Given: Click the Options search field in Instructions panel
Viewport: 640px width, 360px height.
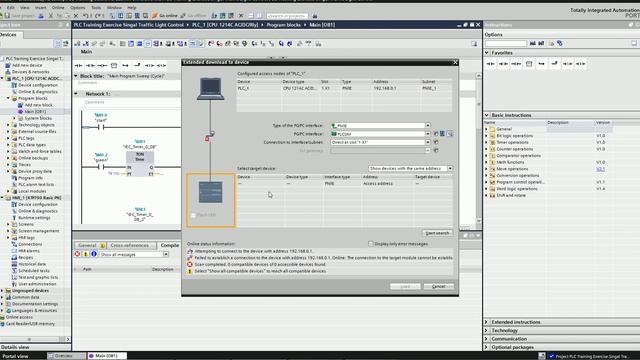Looking at the screenshot, I should tap(506, 43).
